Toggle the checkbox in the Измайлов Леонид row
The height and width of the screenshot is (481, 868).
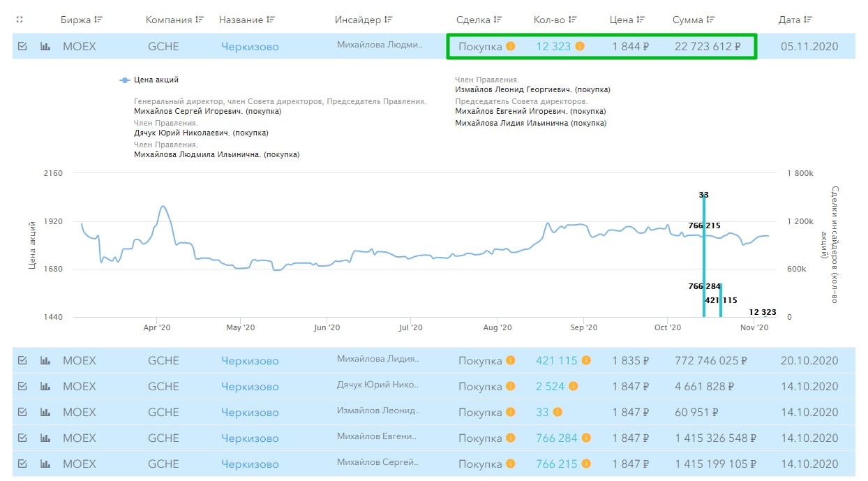point(22,413)
